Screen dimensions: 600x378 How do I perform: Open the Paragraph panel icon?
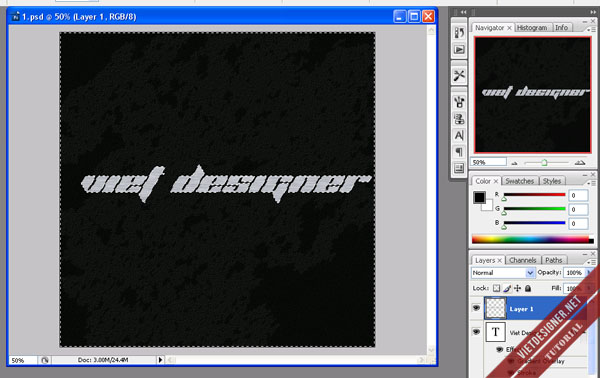[x=459, y=152]
